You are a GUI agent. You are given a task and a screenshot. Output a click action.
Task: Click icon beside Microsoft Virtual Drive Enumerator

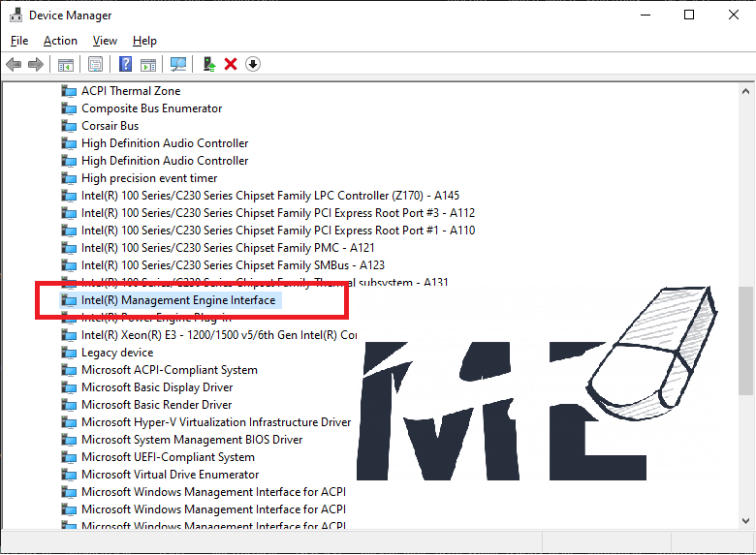[x=69, y=475]
